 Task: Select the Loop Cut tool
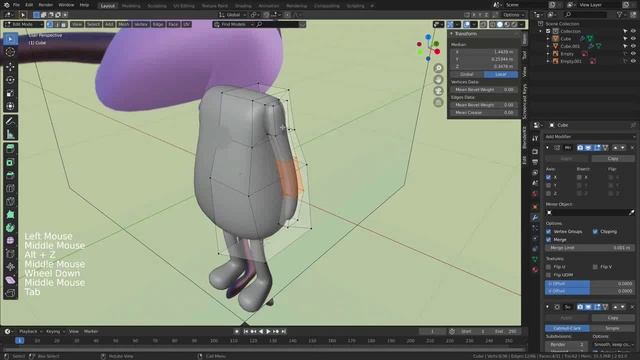click(x=10, y=188)
